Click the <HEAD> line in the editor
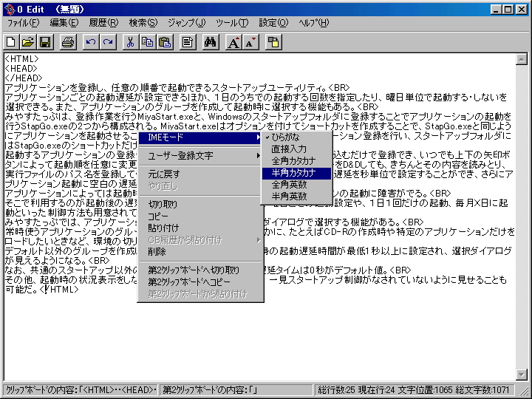Viewport: 532px width, 399px height. [21, 69]
